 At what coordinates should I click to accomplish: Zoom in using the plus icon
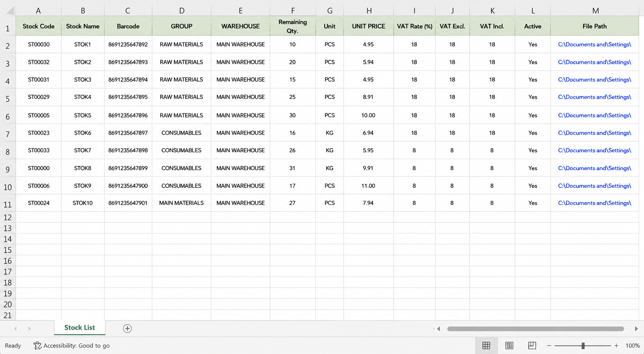(x=617, y=346)
